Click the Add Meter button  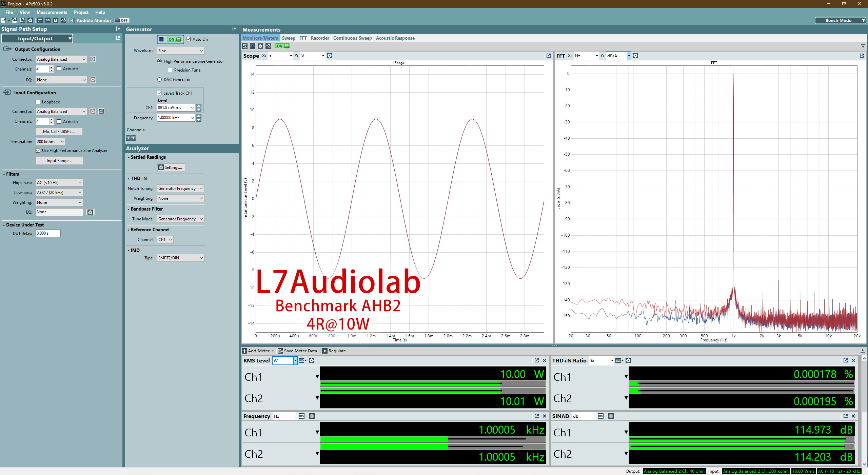pyautogui.click(x=258, y=351)
